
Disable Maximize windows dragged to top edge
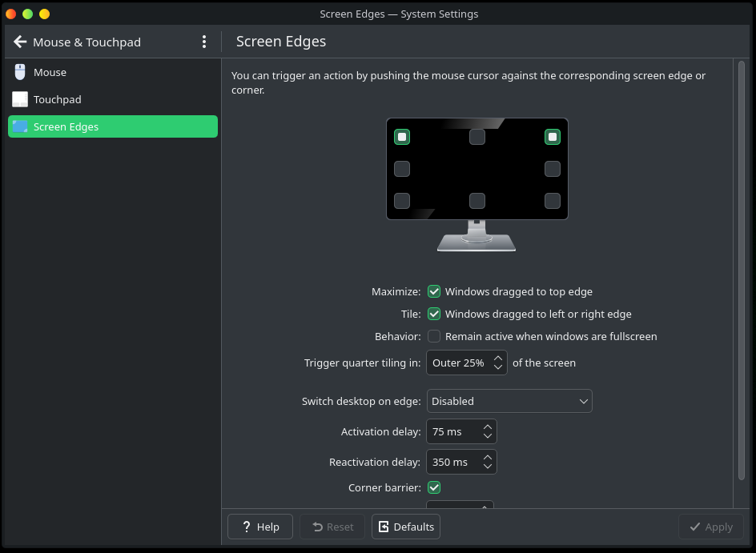point(434,291)
